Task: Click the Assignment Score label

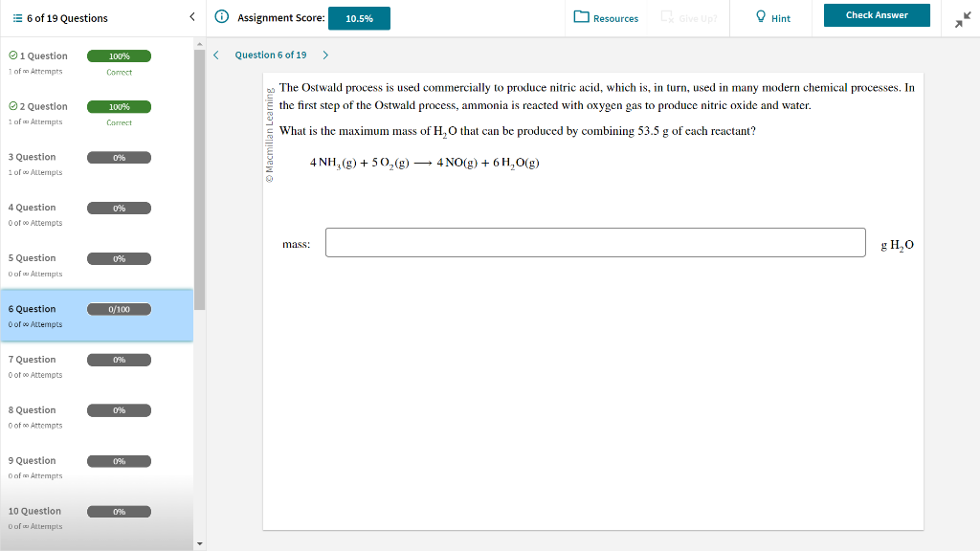Action: (x=280, y=18)
